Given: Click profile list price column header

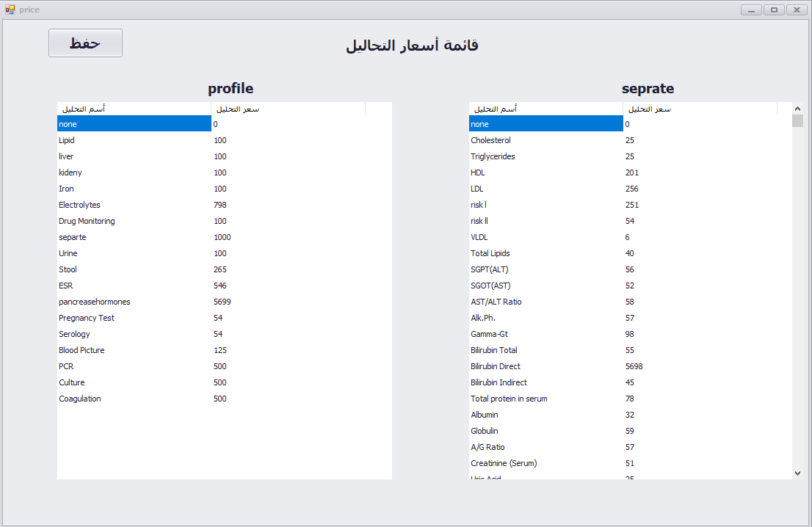Looking at the screenshot, I should point(288,109).
